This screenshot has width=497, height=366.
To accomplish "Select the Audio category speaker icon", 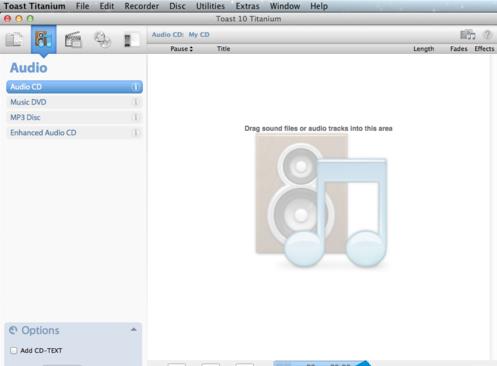I will 43,40.
